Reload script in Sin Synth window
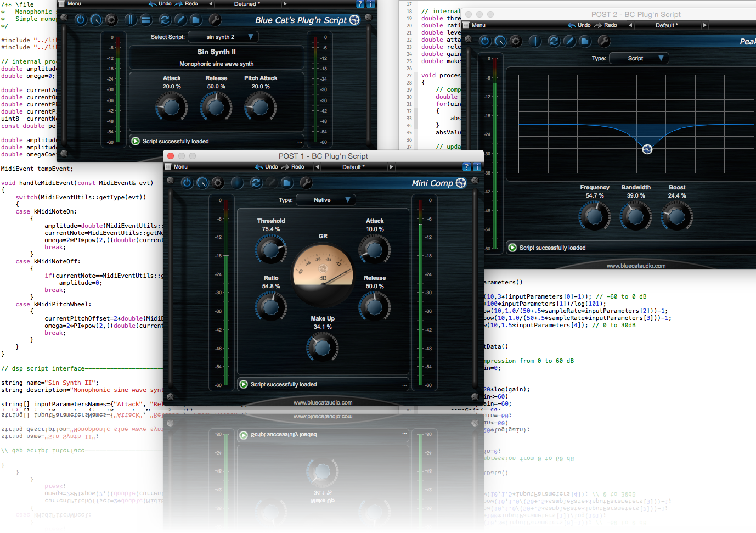Screen dimensions: 756x533 [165, 20]
